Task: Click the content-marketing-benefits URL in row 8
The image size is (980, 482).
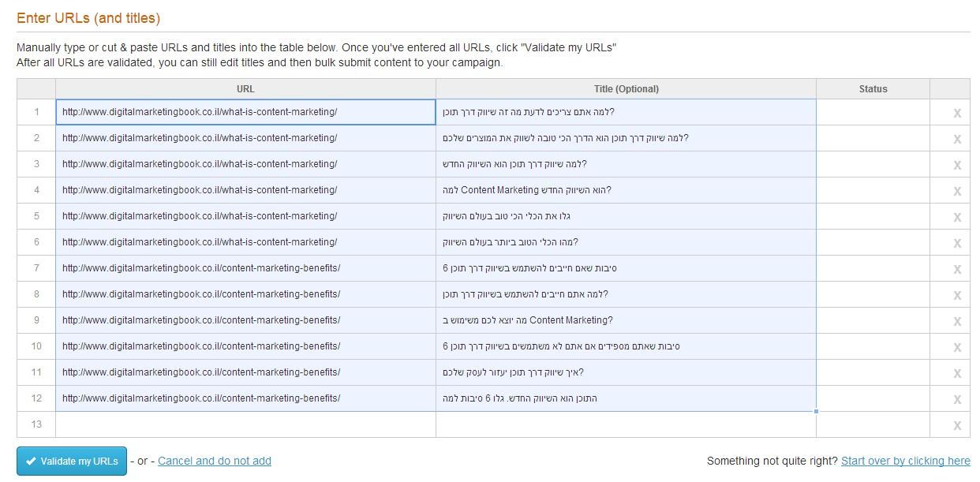Action: click(x=245, y=294)
